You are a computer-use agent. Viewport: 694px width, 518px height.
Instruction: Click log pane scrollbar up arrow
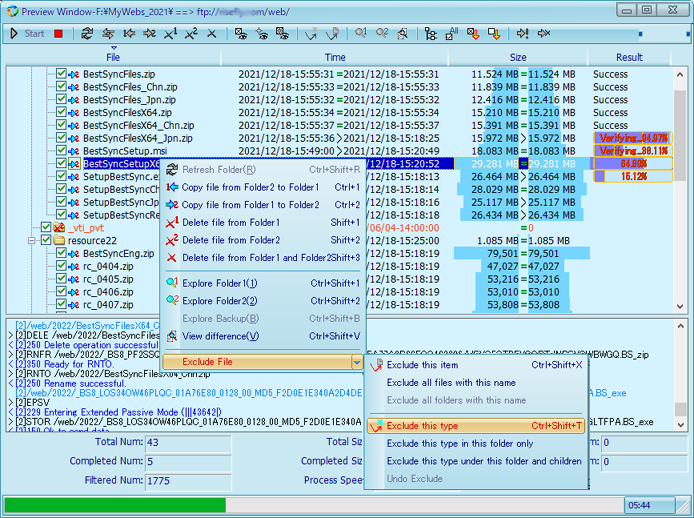click(680, 326)
